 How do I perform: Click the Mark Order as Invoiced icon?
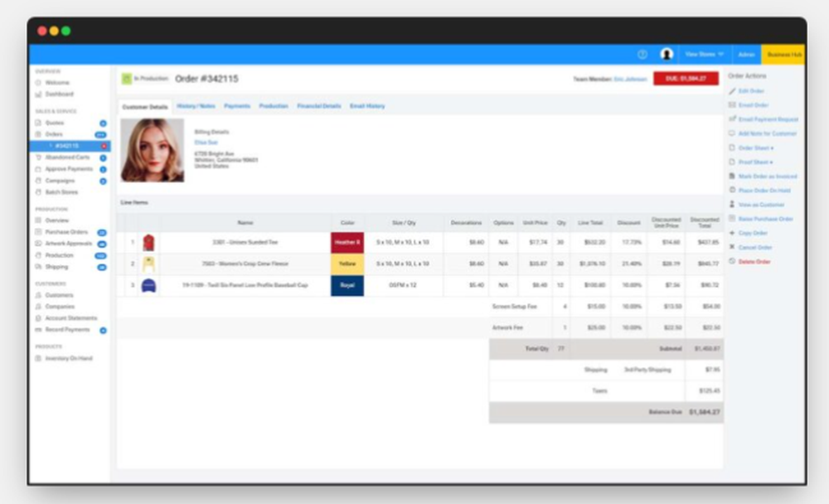732,176
